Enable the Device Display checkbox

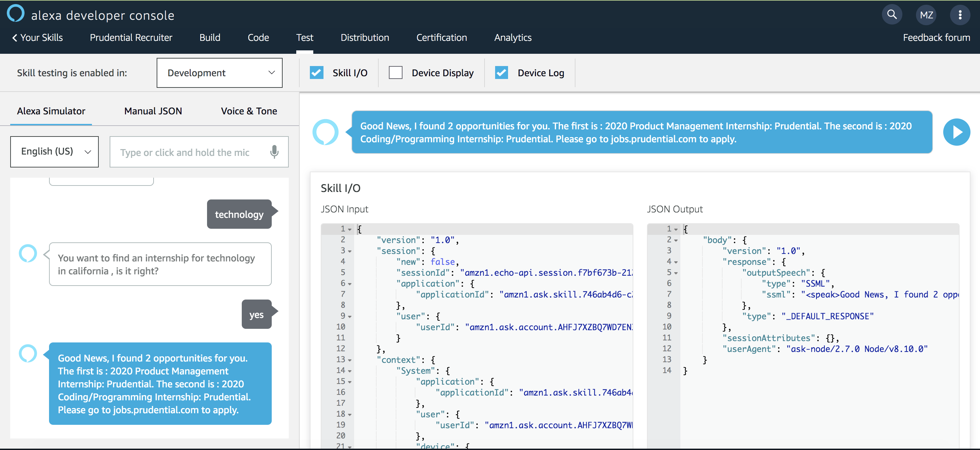tap(395, 73)
